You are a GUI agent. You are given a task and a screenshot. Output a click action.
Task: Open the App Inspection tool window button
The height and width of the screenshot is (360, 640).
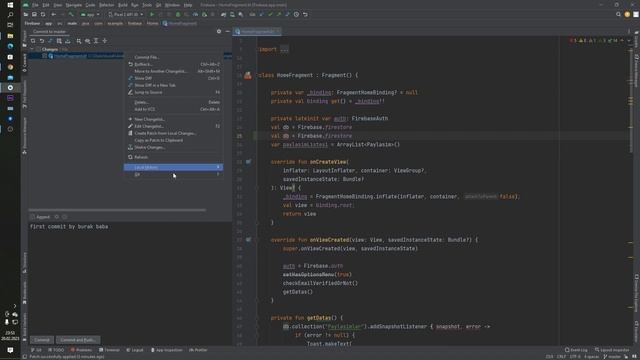(x=166, y=350)
